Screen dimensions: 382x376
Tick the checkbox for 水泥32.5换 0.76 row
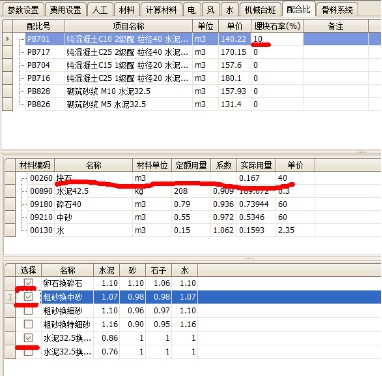28,351
